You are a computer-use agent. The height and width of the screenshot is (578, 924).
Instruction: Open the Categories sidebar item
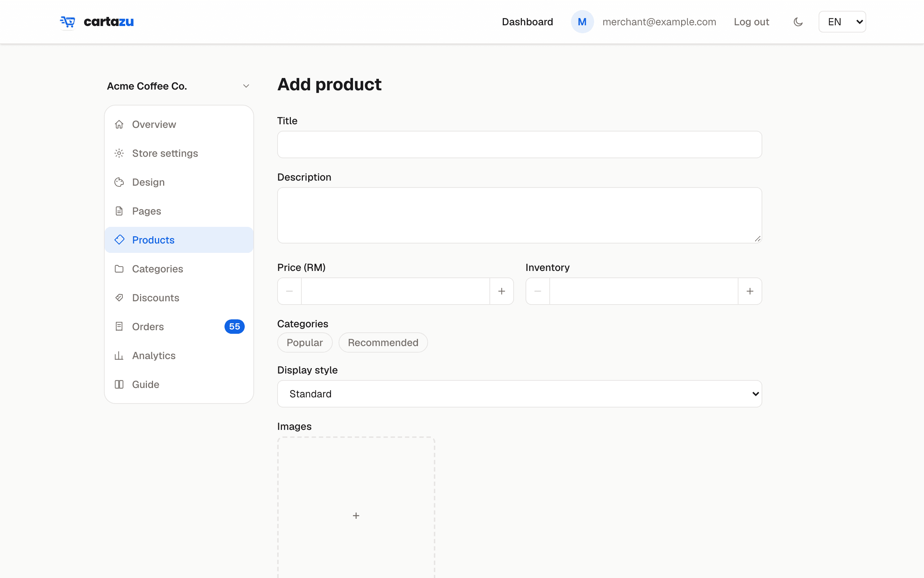click(x=179, y=269)
